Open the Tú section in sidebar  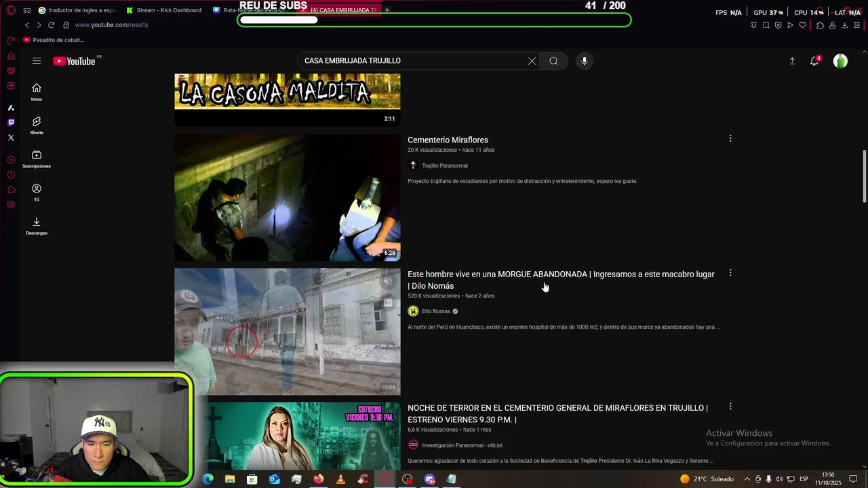[x=37, y=192]
